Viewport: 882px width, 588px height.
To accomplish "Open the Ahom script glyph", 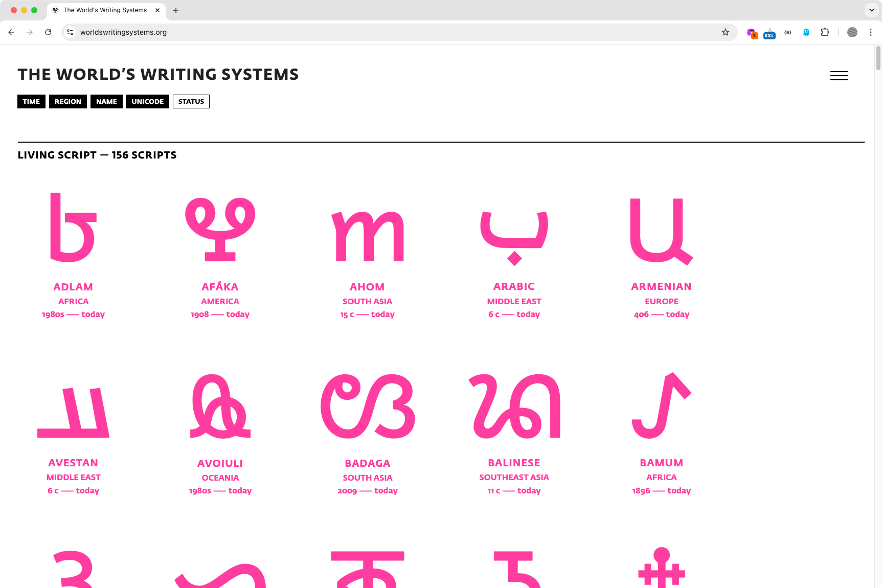I will (x=368, y=235).
